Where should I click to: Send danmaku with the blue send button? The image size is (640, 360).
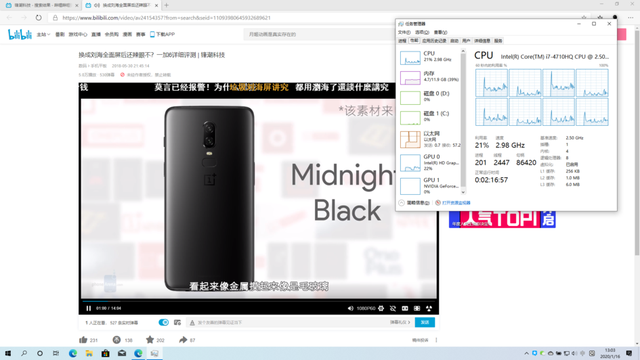click(x=424, y=322)
